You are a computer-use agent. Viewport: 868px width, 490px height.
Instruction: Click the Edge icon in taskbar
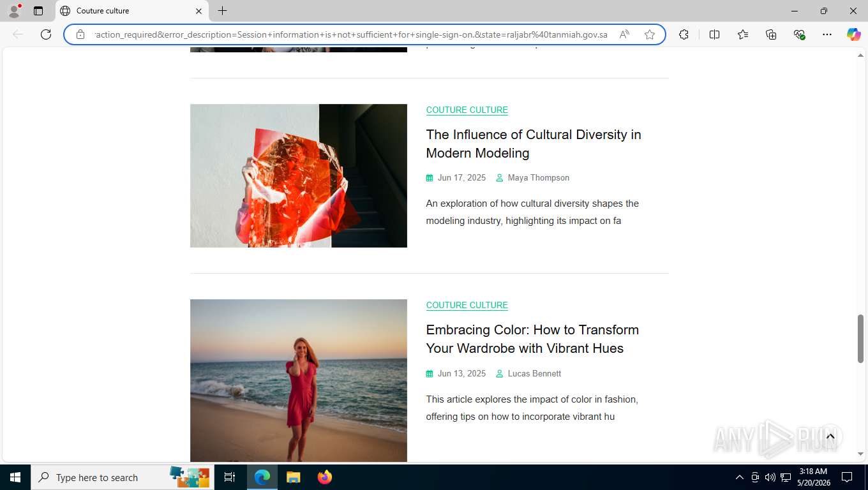pyautogui.click(x=262, y=477)
